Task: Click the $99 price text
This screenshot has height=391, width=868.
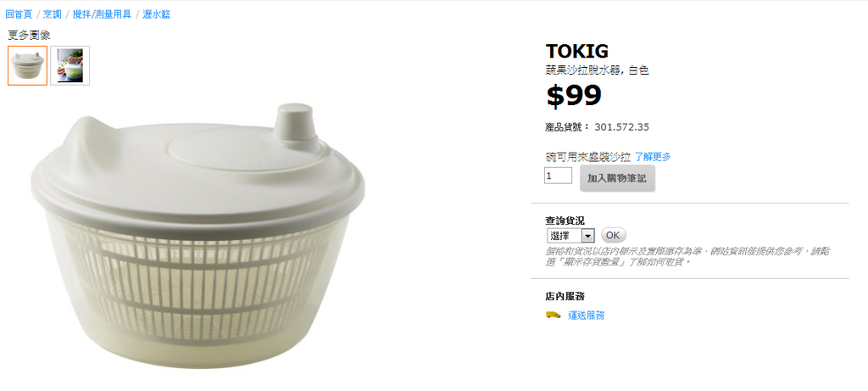Action: [574, 96]
